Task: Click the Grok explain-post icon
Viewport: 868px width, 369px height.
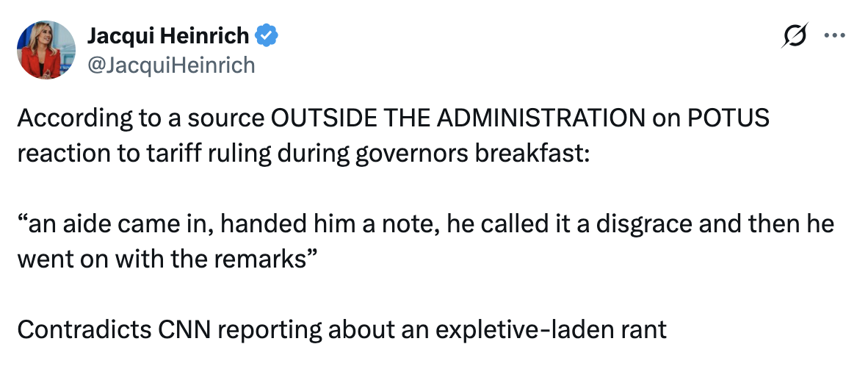Action: [x=795, y=35]
